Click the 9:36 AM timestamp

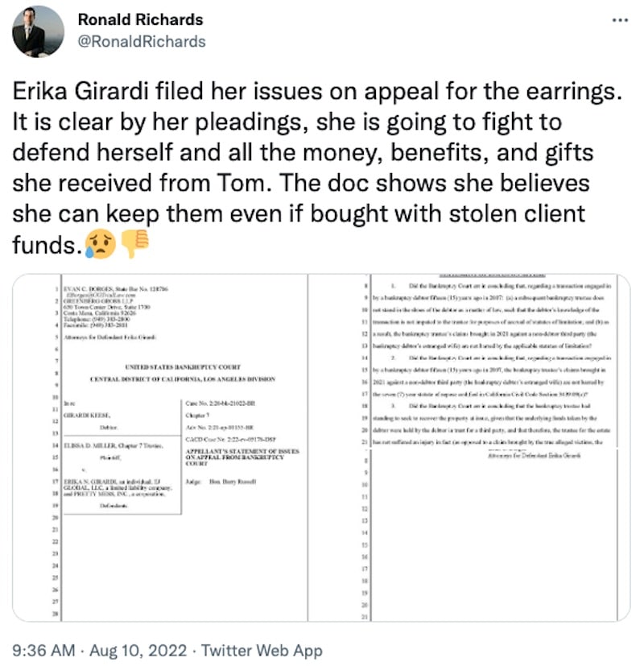[x=43, y=651]
